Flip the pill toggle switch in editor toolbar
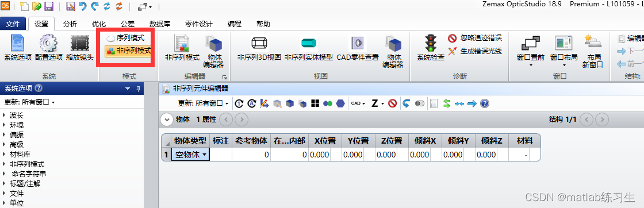Viewport: 644px width, 208px height. point(419,103)
